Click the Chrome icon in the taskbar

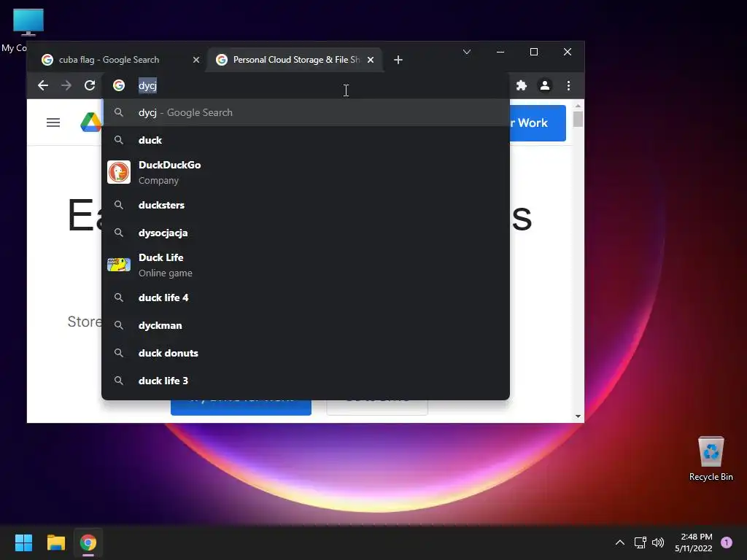[x=88, y=542]
